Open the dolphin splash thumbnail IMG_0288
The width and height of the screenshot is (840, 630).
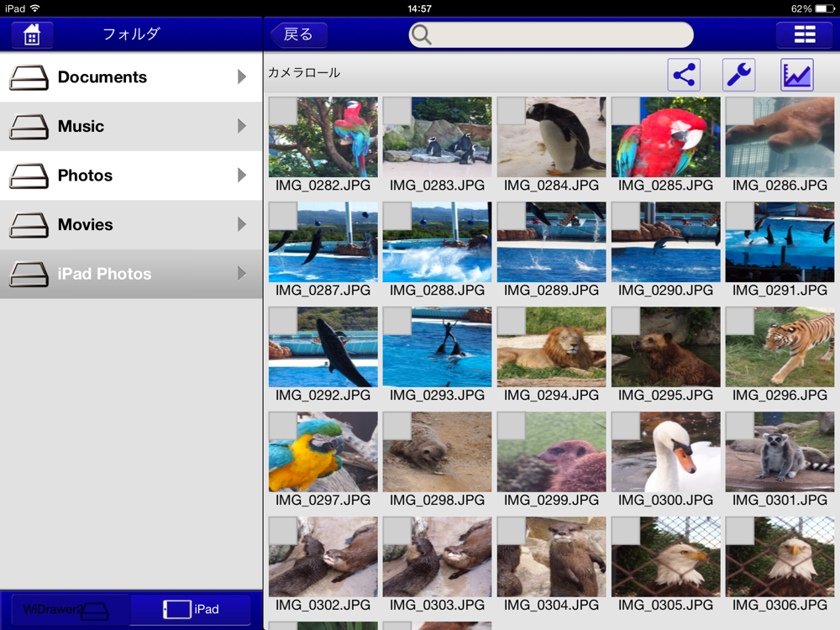coord(437,242)
